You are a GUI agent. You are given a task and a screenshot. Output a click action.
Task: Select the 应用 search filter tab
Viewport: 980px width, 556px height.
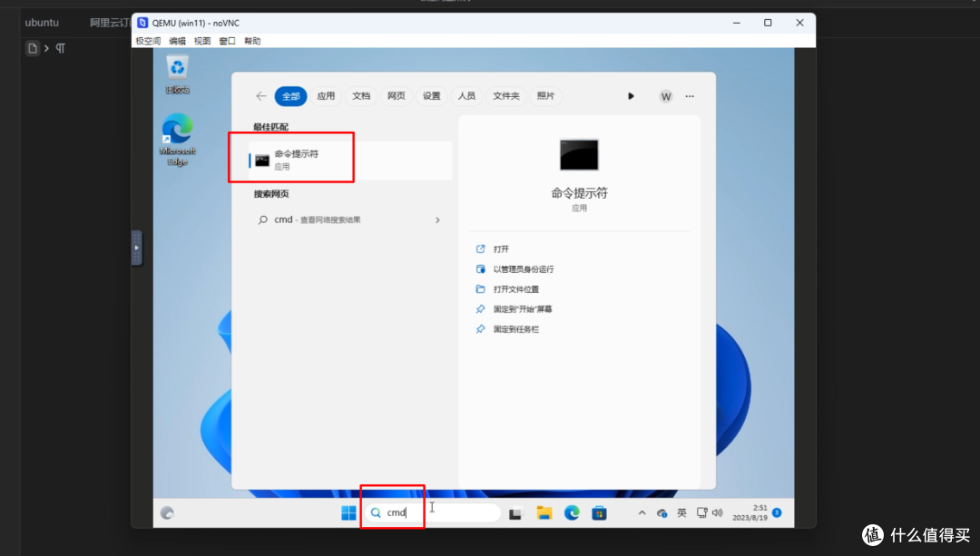326,96
